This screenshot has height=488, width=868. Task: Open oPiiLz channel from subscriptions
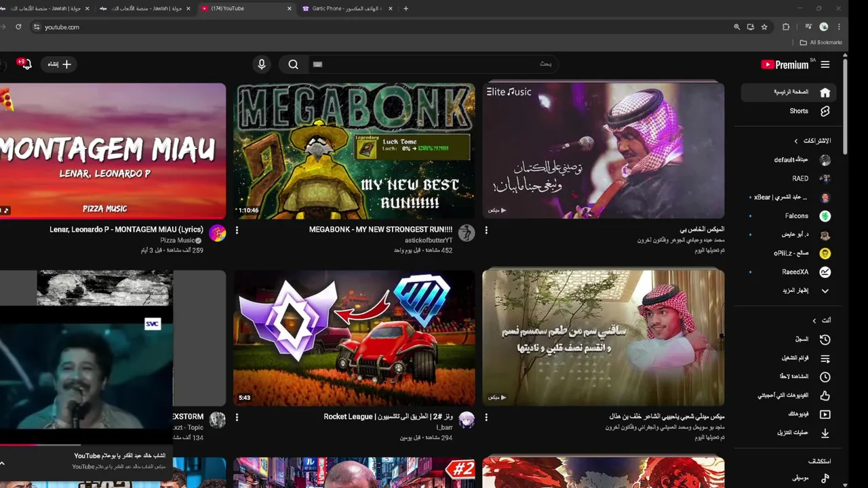[788, 253]
